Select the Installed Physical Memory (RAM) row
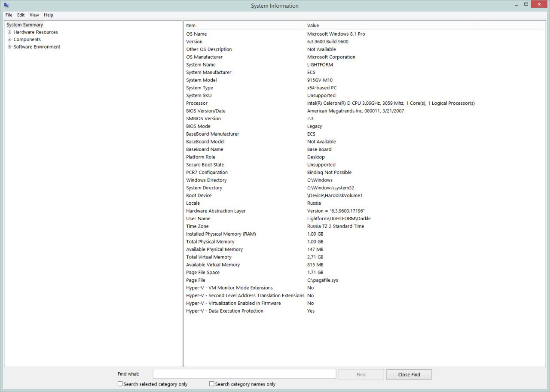Image resolution: width=550 pixels, height=392 pixels. pos(221,234)
